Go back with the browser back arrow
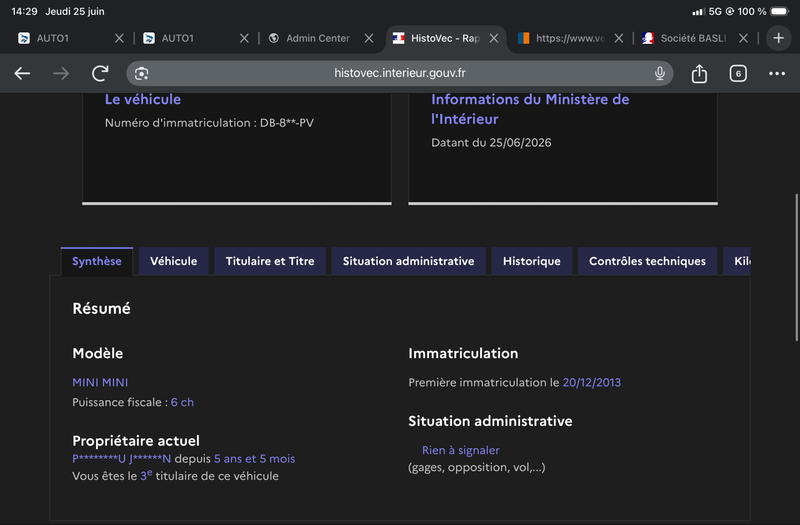Viewport: 800px width, 525px height. 22,73
